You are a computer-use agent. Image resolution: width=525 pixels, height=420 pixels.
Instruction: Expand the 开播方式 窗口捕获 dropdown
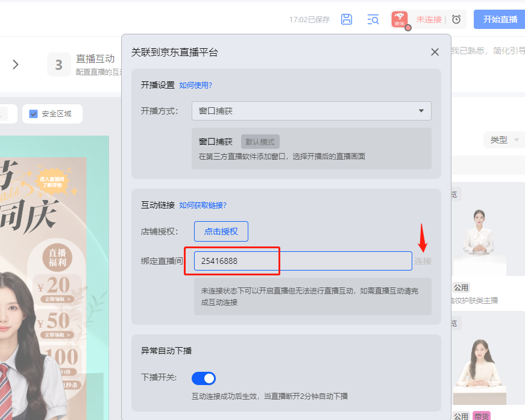311,111
